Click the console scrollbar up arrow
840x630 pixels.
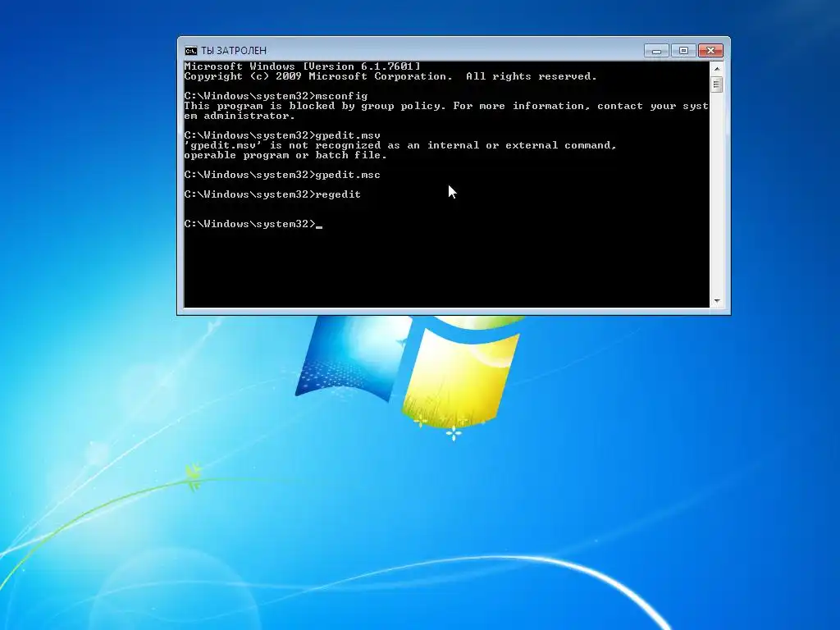(x=717, y=69)
